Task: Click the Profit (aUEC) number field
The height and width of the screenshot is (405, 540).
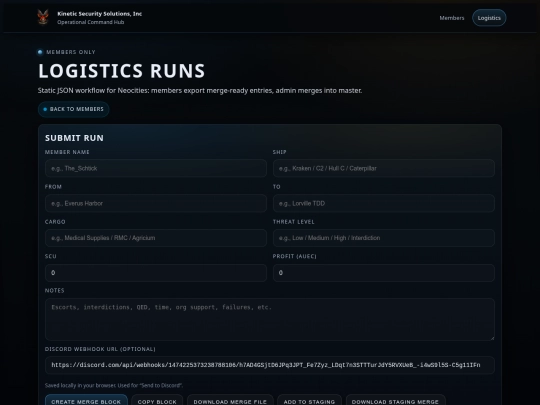Action: pos(384,273)
